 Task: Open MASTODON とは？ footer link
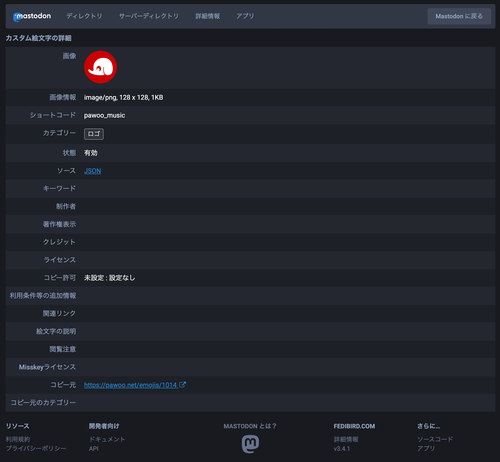[250, 426]
